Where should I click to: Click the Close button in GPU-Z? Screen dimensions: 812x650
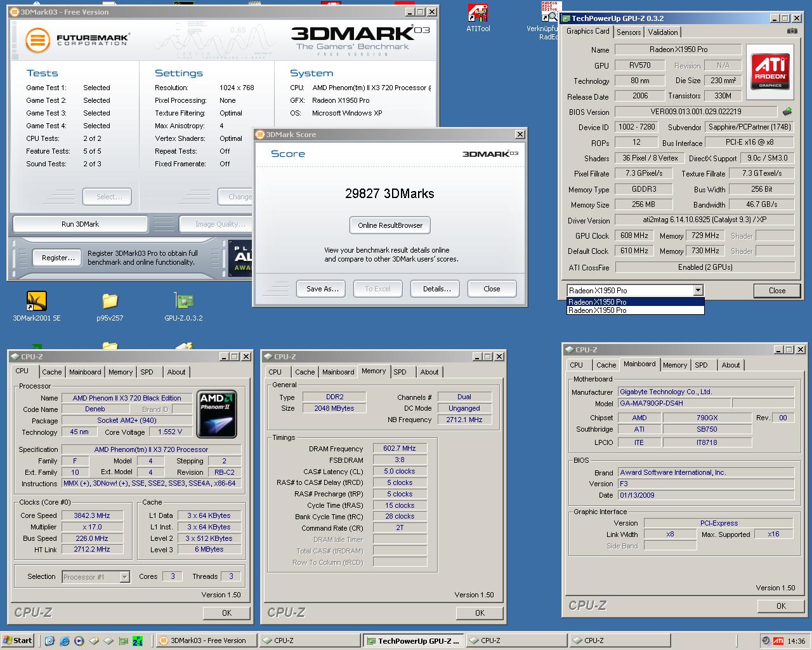[x=777, y=291]
